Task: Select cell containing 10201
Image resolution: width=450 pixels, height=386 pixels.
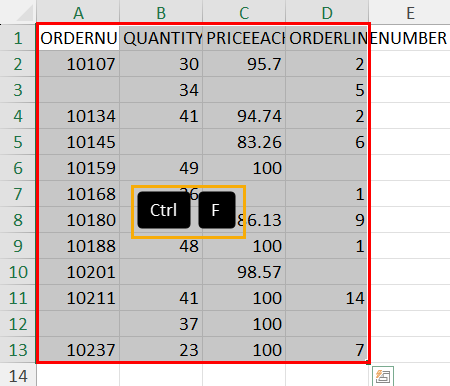Action: coord(79,272)
